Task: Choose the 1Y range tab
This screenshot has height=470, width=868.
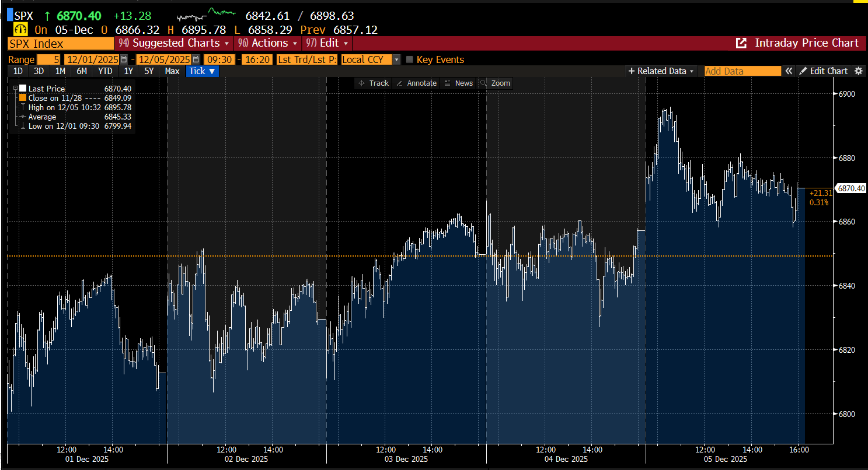Action: pos(128,71)
